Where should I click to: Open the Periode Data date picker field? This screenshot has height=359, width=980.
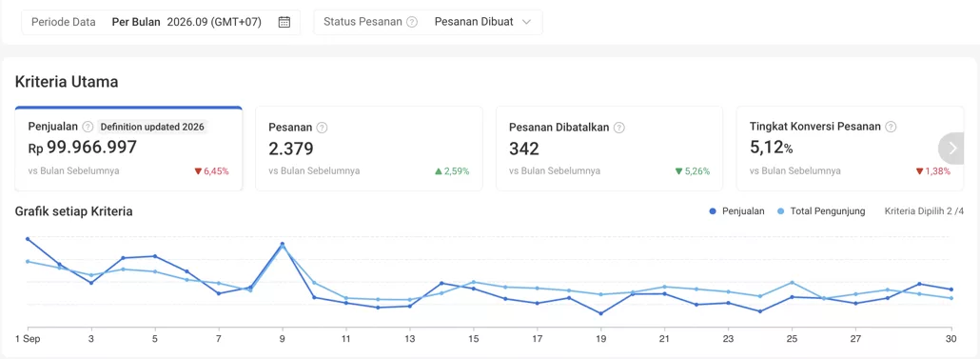(161, 22)
